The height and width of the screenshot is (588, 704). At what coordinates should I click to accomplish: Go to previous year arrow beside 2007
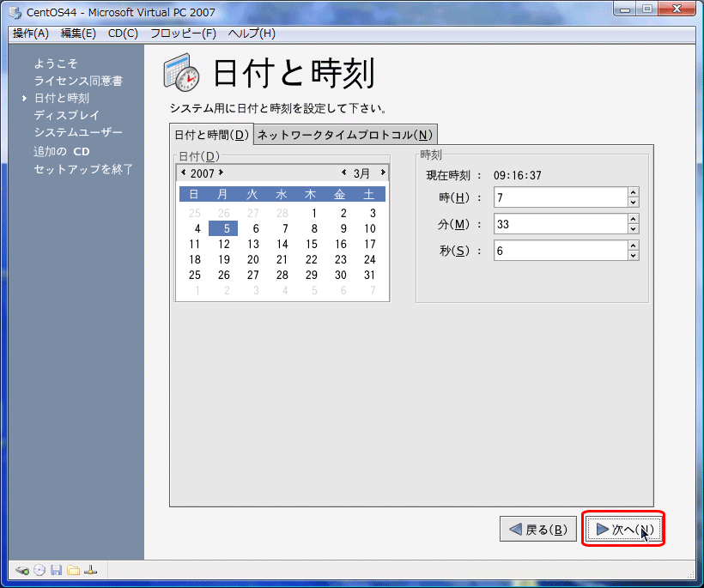[183, 173]
